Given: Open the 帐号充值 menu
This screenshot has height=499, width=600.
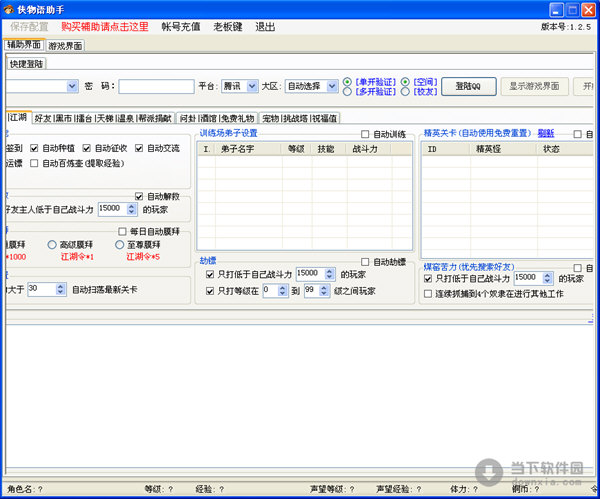Looking at the screenshot, I should tap(180, 27).
